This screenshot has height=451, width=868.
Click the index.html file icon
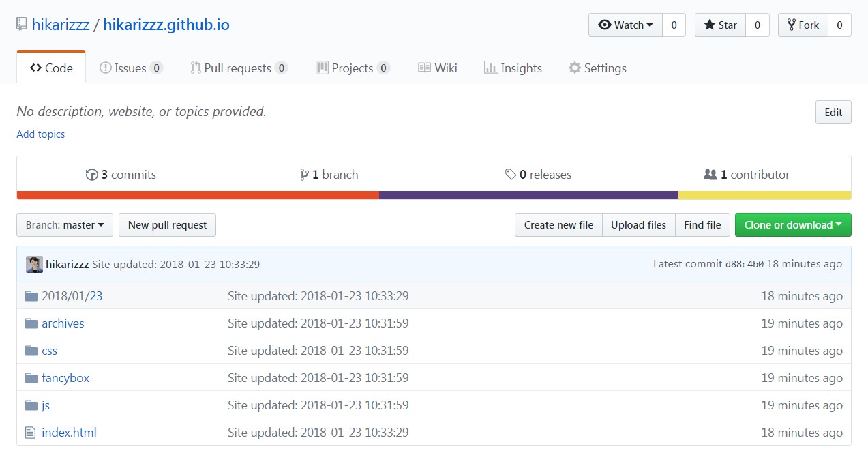coord(30,433)
